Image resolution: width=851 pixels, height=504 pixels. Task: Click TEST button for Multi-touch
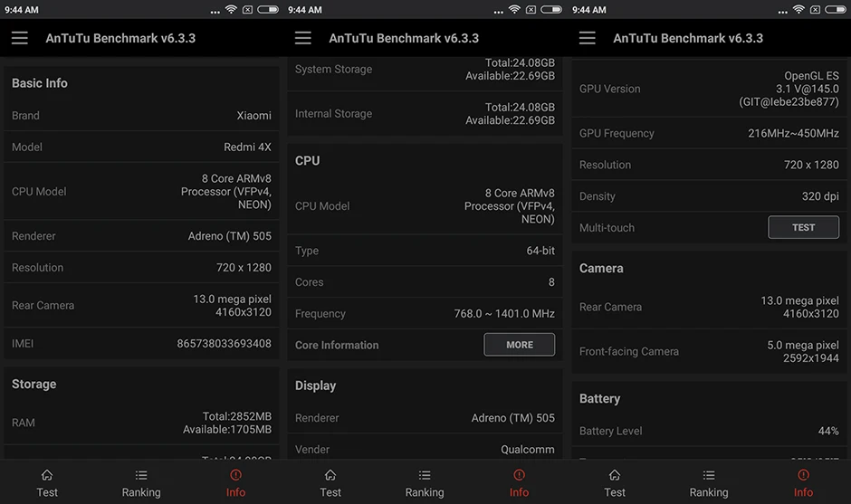click(x=803, y=227)
